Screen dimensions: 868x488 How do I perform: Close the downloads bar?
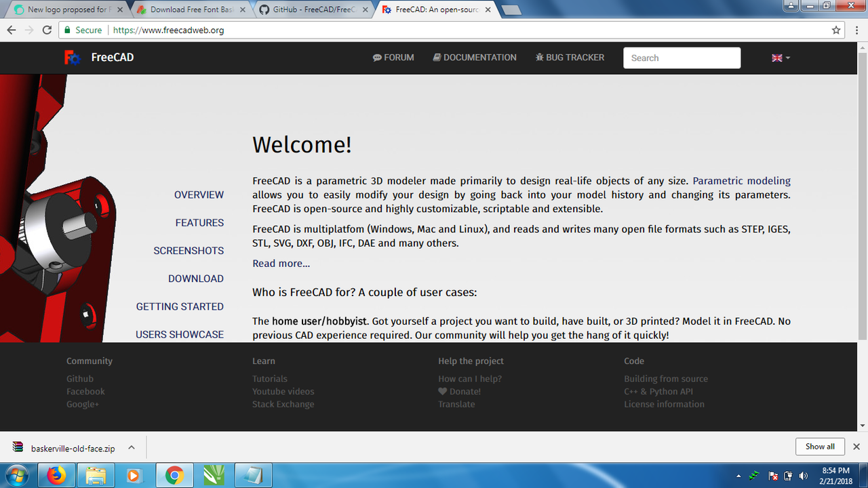point(856,447)
